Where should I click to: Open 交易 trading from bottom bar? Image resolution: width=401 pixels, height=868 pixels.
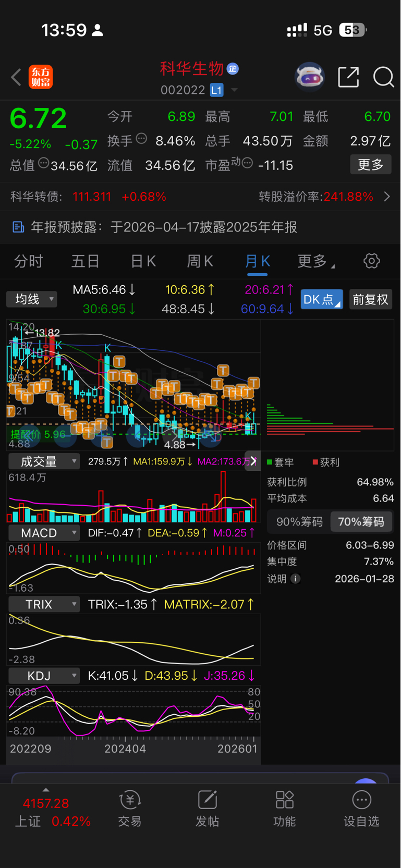coord(130,809)
